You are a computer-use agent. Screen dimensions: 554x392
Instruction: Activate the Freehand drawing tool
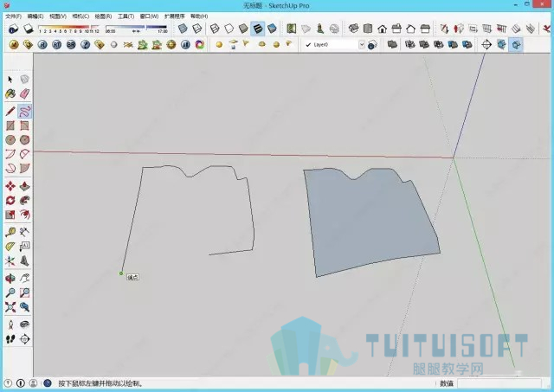pos(24,112)
